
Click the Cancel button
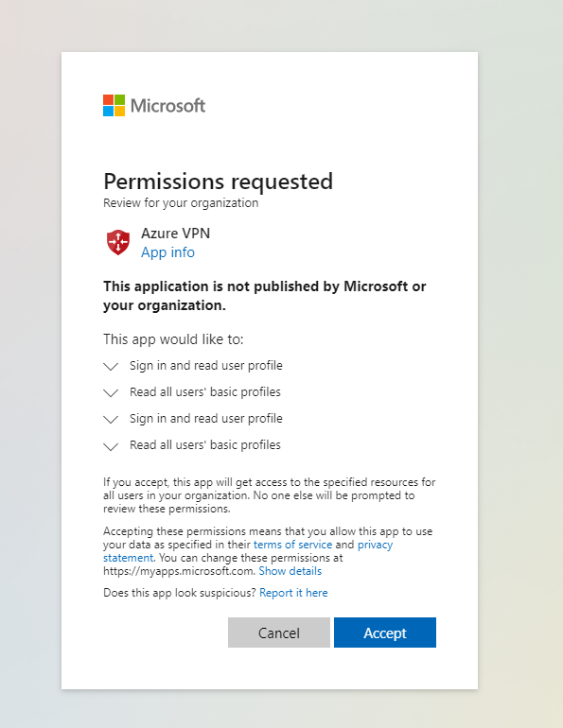pyautogui.click(x=279, y=633)
